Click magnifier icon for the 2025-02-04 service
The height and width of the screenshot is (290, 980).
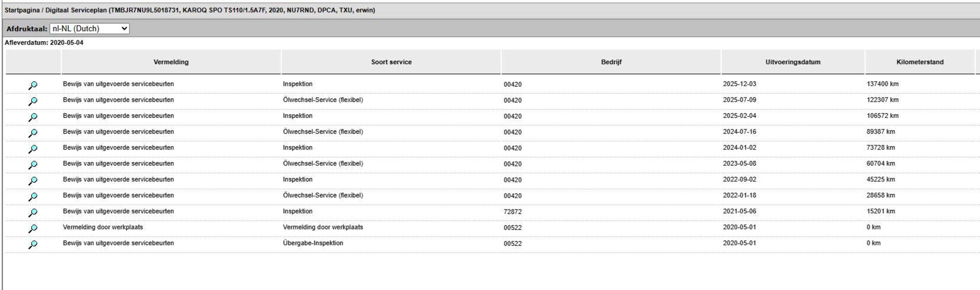[x=33, y=117]
